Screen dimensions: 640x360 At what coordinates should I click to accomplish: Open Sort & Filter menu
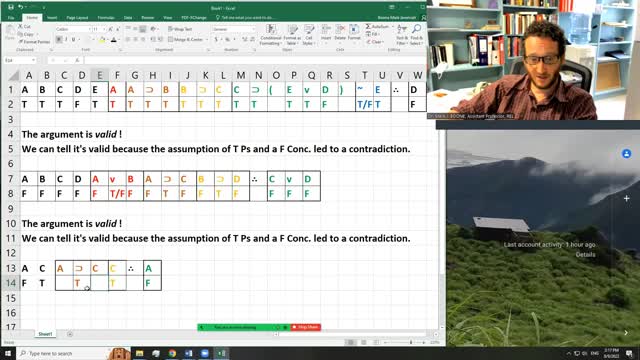coord(402,35)
